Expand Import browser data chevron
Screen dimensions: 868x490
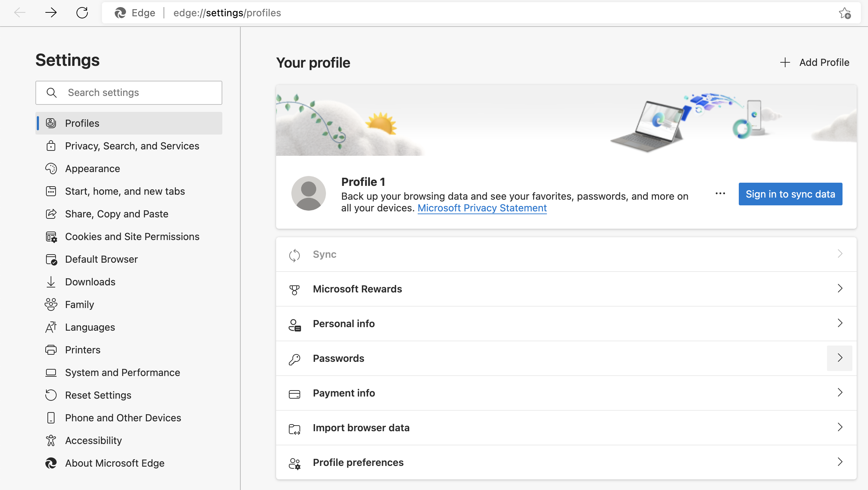[x=840, y=427]
